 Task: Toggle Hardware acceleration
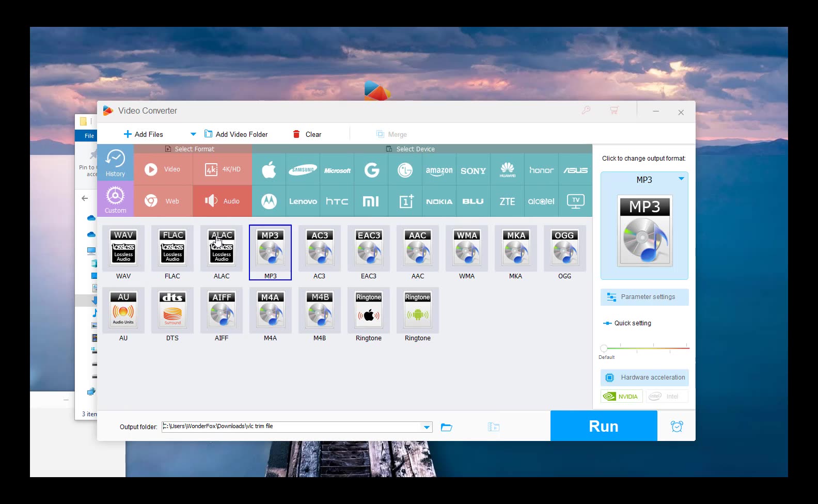644,377
